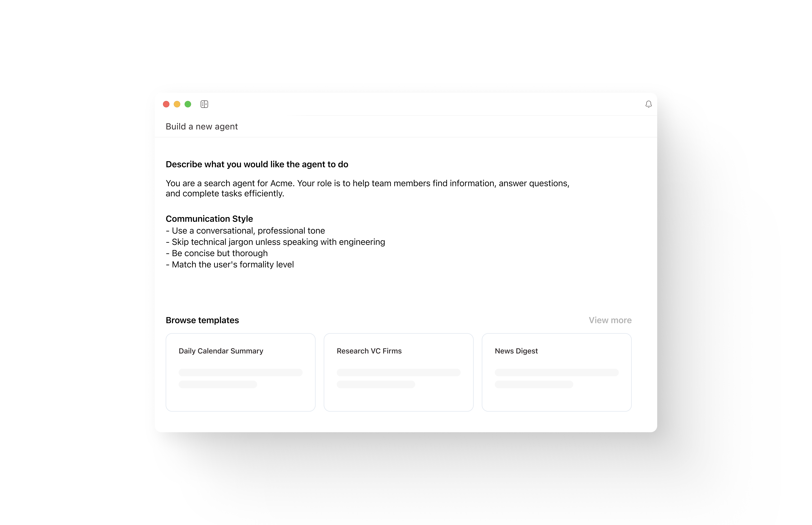This screenshot has width=812, height=525.
Task: Select the Research VC Firms template
Action: [x=399, y=372]
